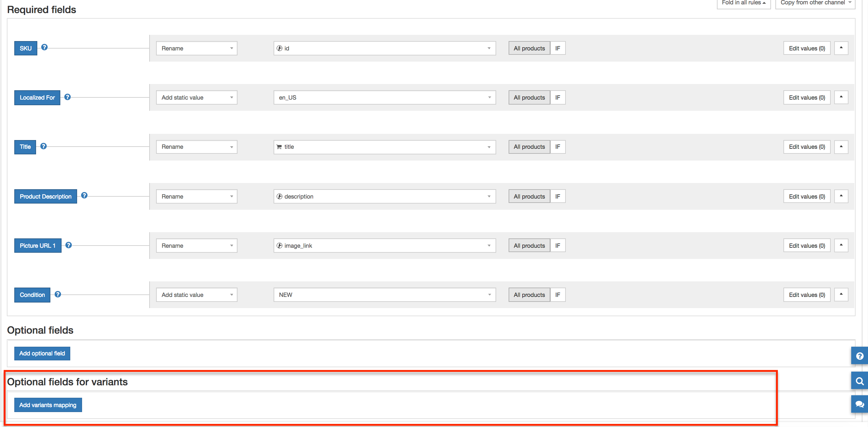The image size is (868, 427).
Task: Collapse the Localized For rule arrow
Action: coord(841,97)
